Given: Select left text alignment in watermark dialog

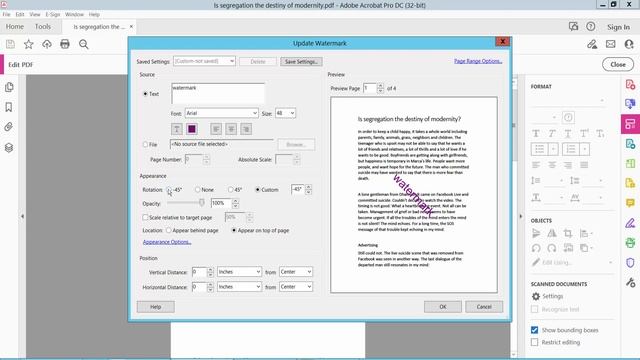Looking at the screenshot, I should pos(216,129).
